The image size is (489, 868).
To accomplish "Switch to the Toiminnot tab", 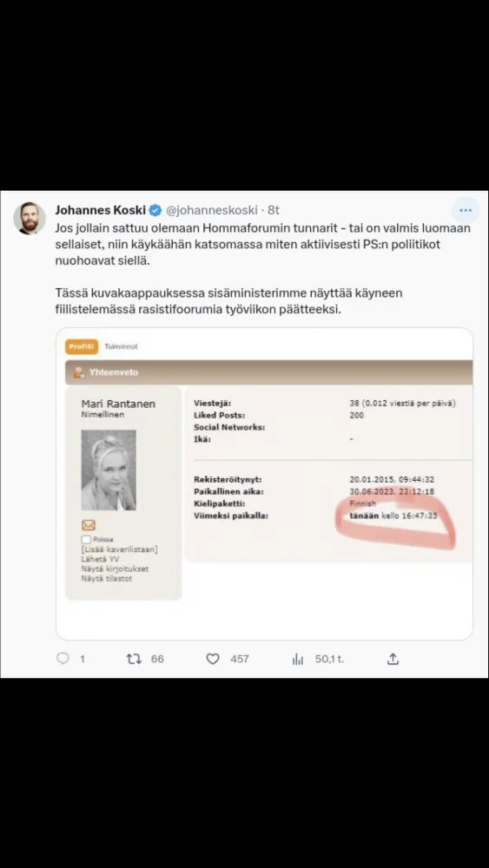I will [x=121, y=346].
